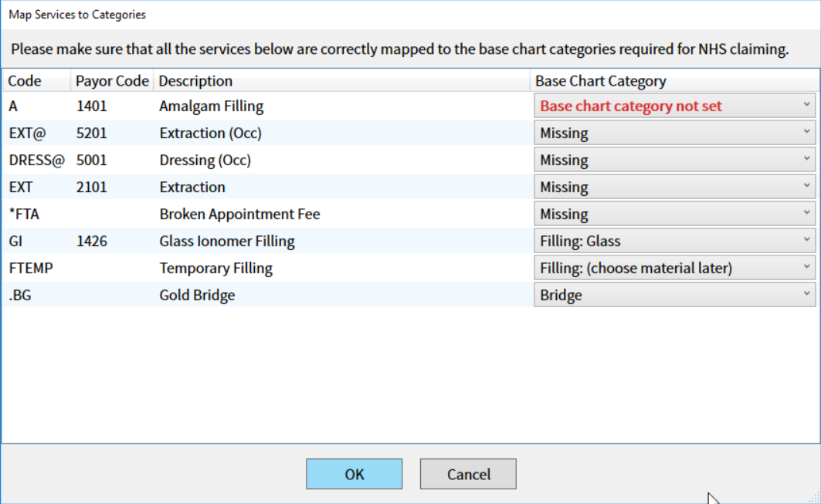Click the OK button
Viewport: 821px width, 504px height.
(x=355, y=474)
